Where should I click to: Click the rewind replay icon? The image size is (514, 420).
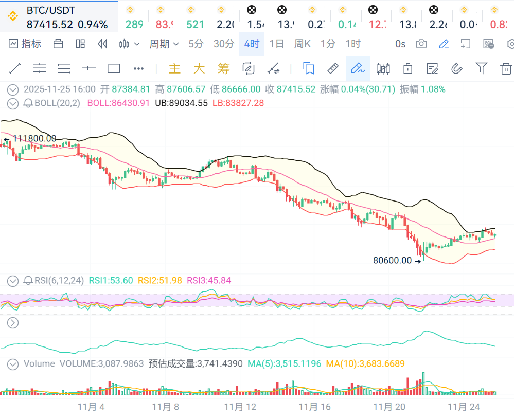pos(102,44)
